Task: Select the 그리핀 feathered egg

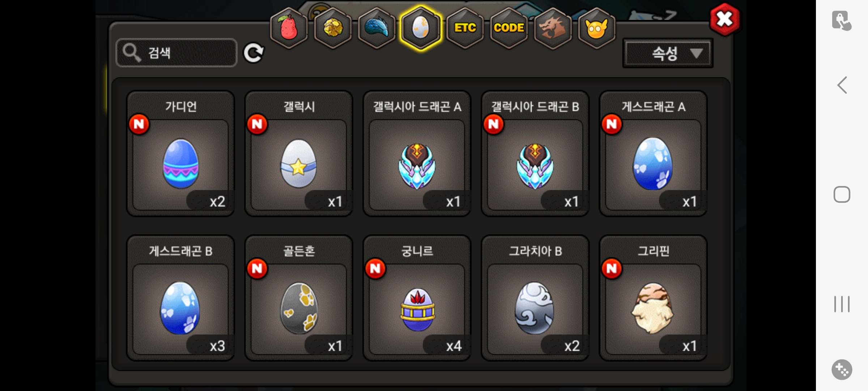Action: coord(654,298)
